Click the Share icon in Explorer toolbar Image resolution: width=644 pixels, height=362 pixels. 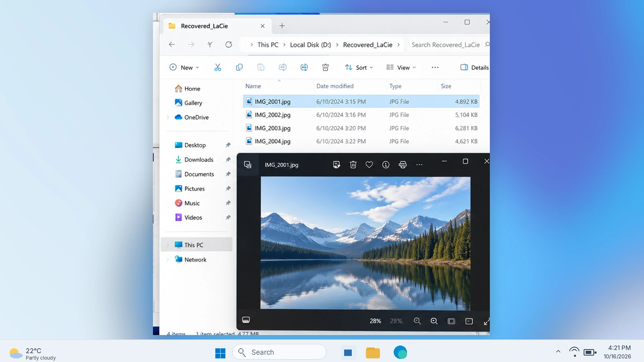tap(304, 68)
